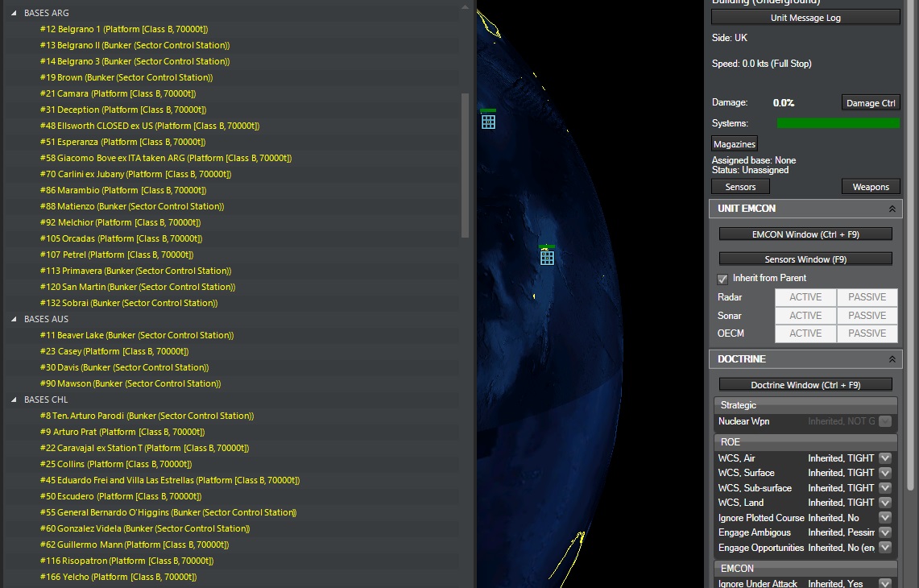Set Radar to PASSIVE
Viewport: 919px width, 588px height.
point(867,297)
